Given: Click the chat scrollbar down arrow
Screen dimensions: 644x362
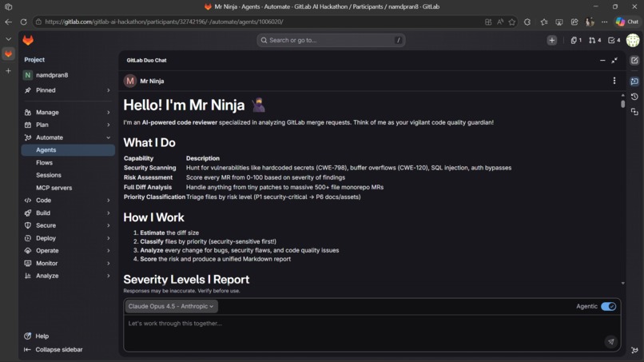Looking at the screenshot, I should point(622,283).
